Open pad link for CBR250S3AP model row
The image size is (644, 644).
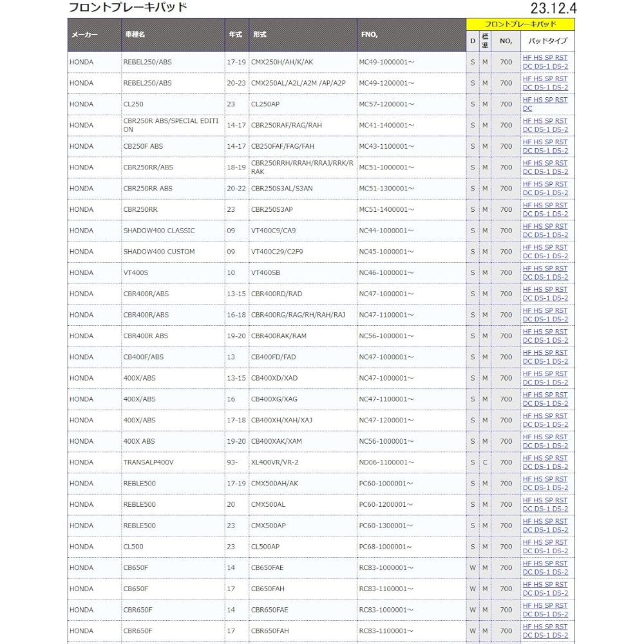pyautogui.click(x=545, y=209)
